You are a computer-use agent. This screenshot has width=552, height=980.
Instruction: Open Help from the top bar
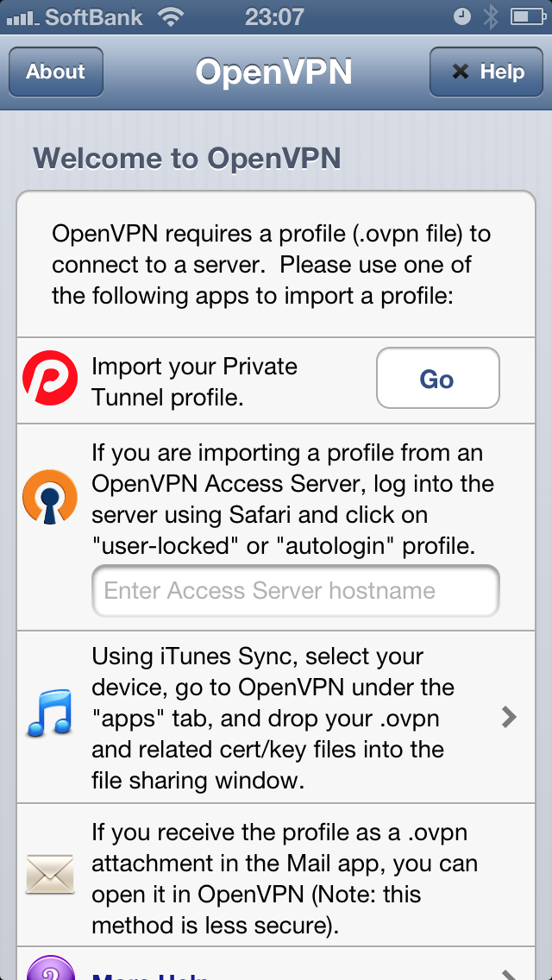coord(486,72)
